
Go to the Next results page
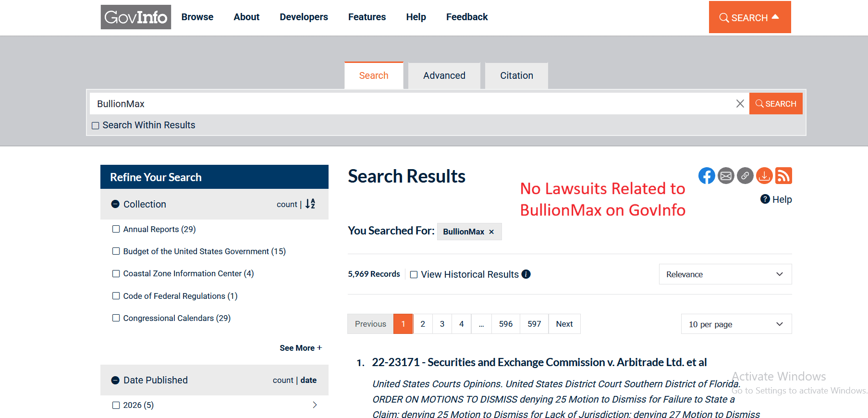tap(564, 324)
